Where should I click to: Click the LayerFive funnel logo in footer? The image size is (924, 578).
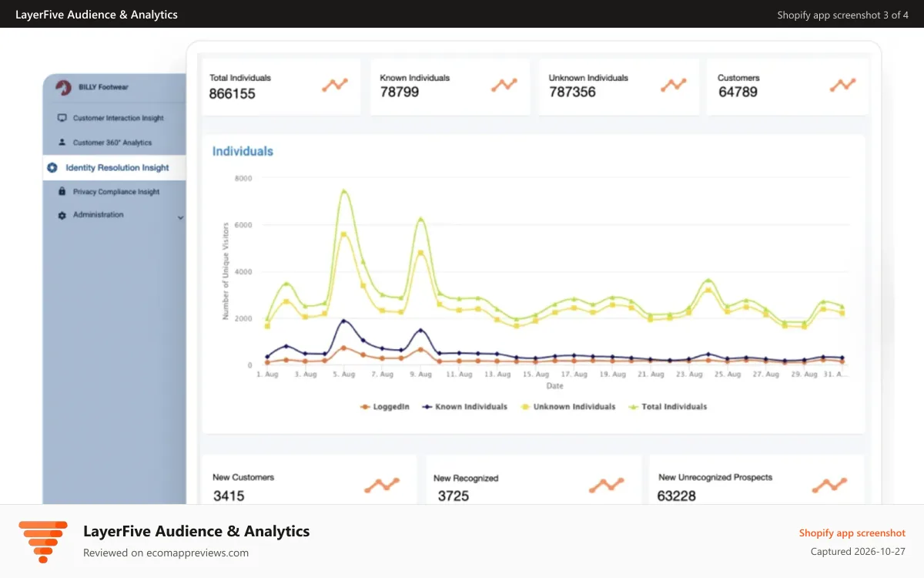43,541
